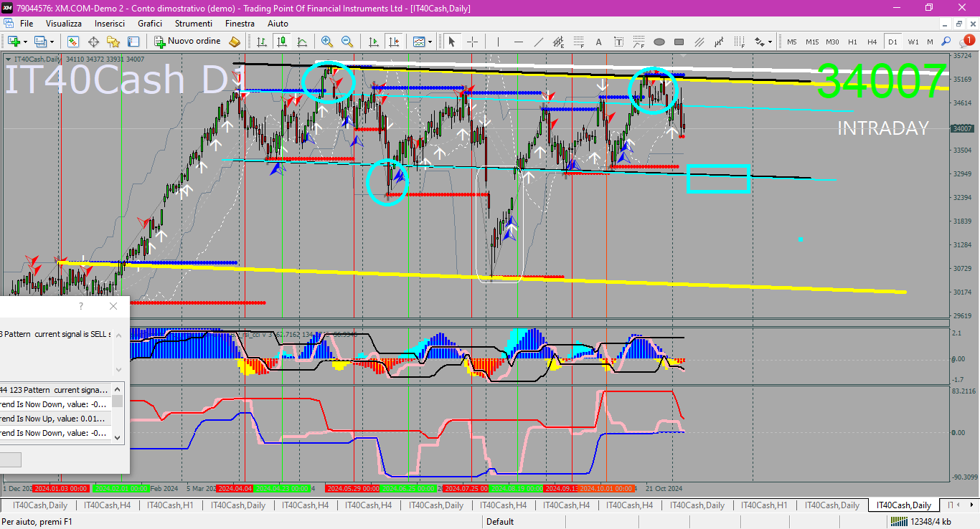The height and width of the screenshot is (529, 980).
Task: Zoom out of the chart
Action: [x=347, y=42]
